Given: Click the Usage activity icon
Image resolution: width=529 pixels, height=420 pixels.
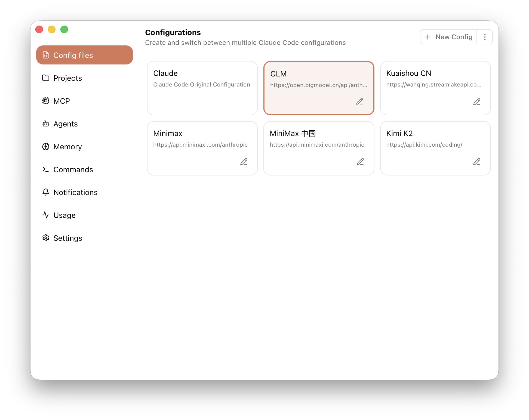Looking at the screenshot, I should pyautogui.click(x=46, y=215).
